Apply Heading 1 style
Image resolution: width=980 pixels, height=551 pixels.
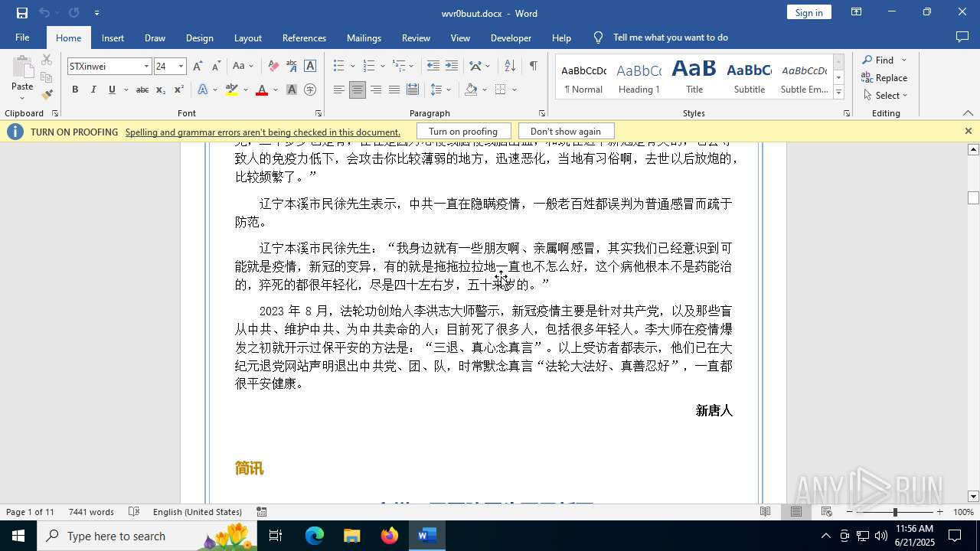(x=639, y=77)
